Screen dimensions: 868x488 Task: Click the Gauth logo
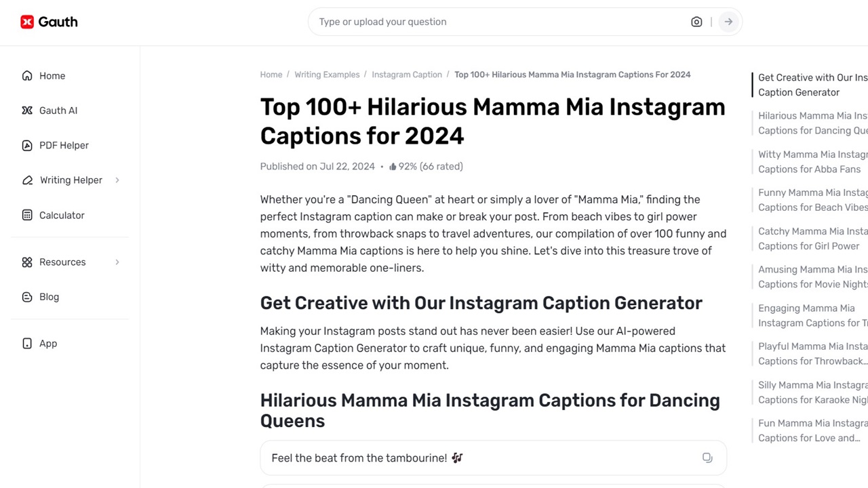pos(48,22)
